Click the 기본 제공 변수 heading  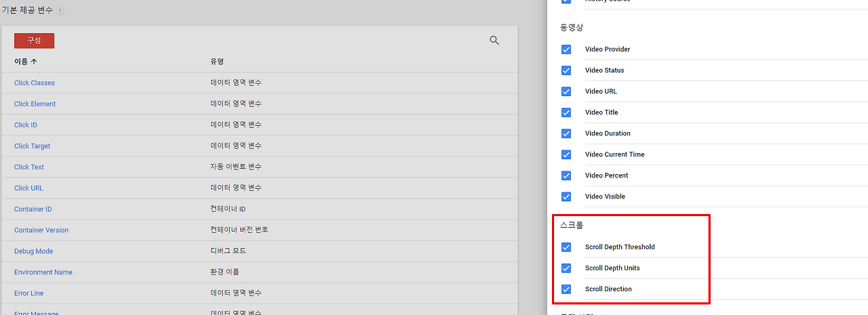pos(27,11)
